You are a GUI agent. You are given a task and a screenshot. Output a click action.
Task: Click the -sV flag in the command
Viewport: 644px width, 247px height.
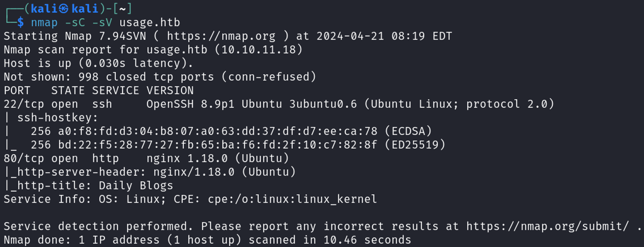[102, 23]
